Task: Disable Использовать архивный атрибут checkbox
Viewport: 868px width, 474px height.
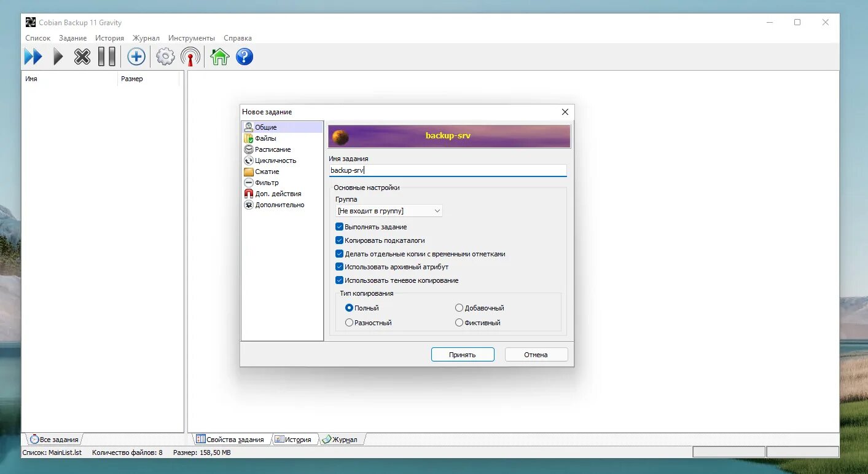Action: coord(339,267)
